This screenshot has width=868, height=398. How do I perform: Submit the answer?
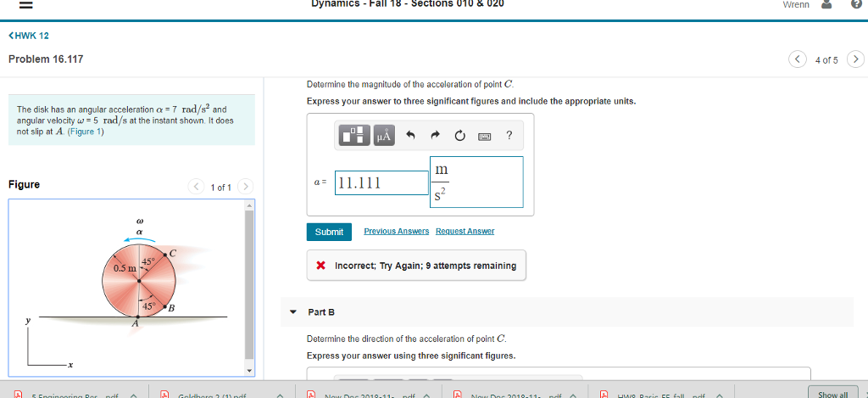(330, 232)
